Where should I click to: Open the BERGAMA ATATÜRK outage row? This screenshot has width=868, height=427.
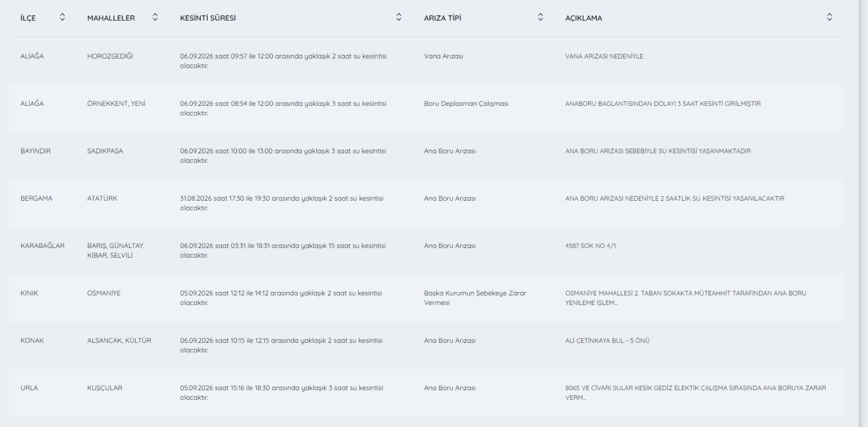pos(426,203)
